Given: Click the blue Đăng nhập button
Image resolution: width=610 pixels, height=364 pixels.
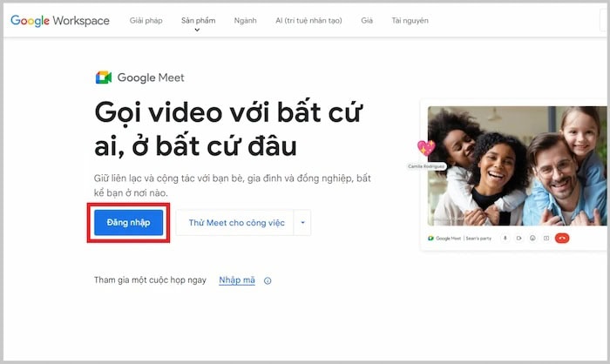Looking at the screenshot, I should [128, 223].
